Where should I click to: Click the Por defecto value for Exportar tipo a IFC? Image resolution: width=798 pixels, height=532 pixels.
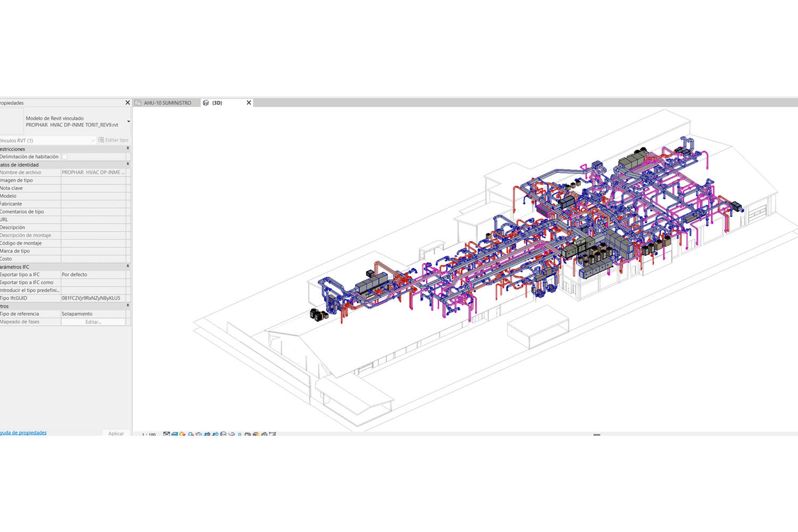coord(93,275)
